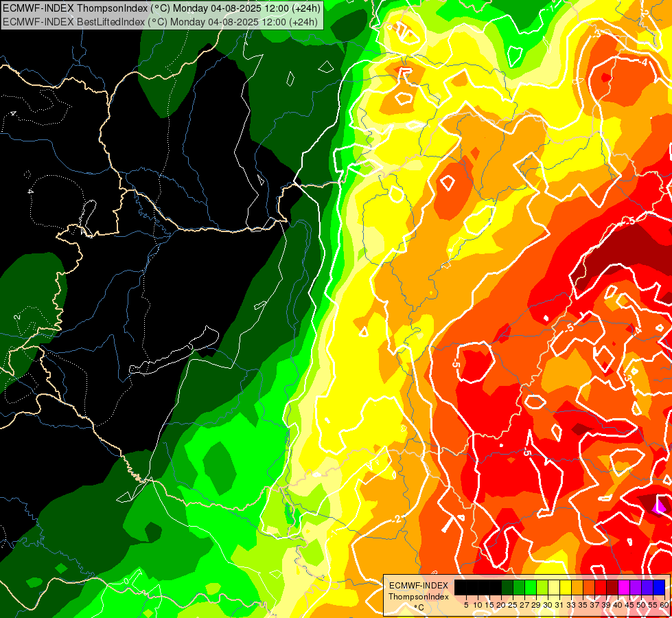
Task: Click the legend label ThompsonIndex
Action: coord(419,597)
